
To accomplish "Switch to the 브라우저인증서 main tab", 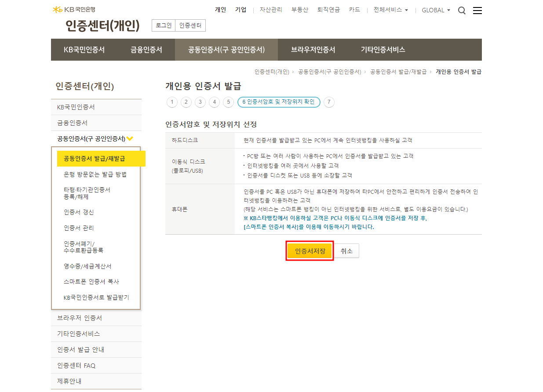I will (313, 50).
